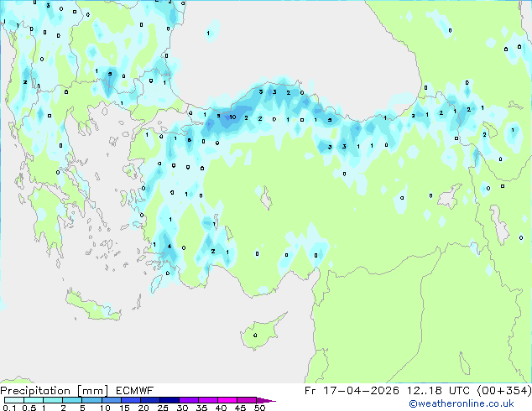Image resolution: width=532 pixels, height=411 pixels.
Task: Pick the 10–15 mm legend color swatch
Action: point(111,400)
